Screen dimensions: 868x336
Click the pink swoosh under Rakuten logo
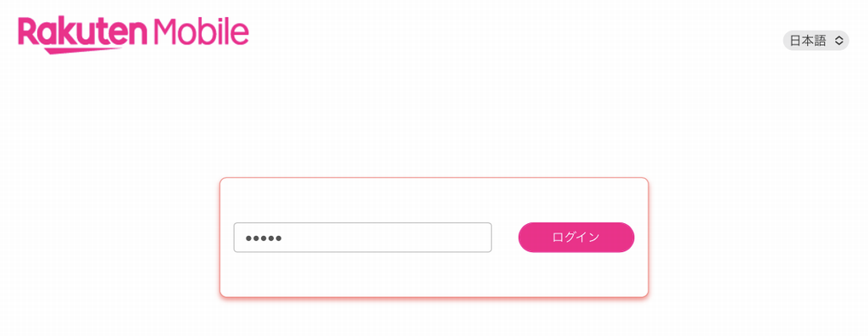point(83,50)
